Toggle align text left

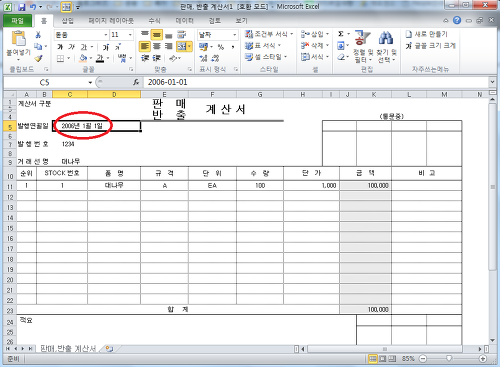pos(144,46)
